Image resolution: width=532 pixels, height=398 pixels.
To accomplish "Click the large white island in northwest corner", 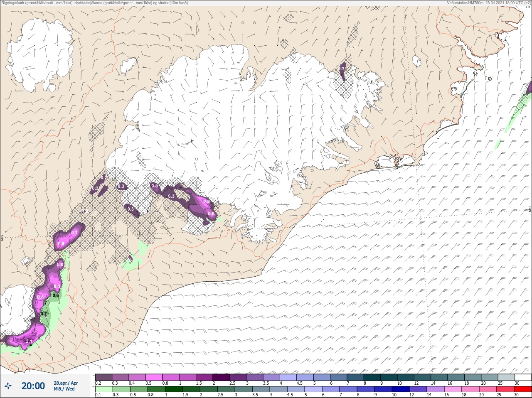I will click(x=41, y=55).
